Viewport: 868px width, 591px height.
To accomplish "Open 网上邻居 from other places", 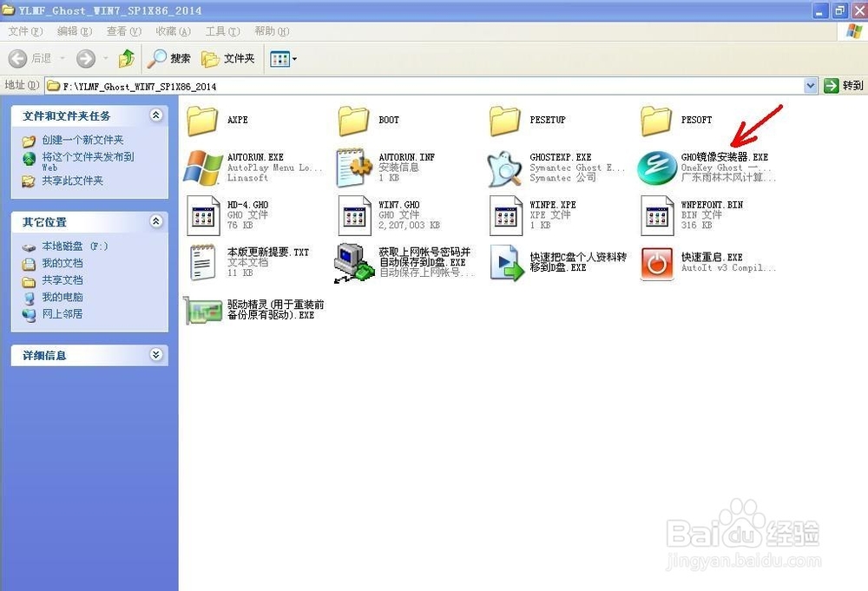I will coord(62,314).
